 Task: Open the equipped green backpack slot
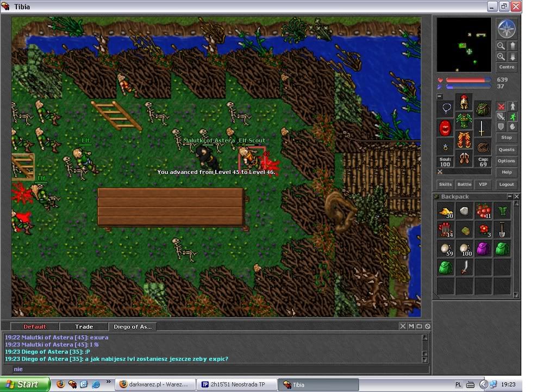482,109
